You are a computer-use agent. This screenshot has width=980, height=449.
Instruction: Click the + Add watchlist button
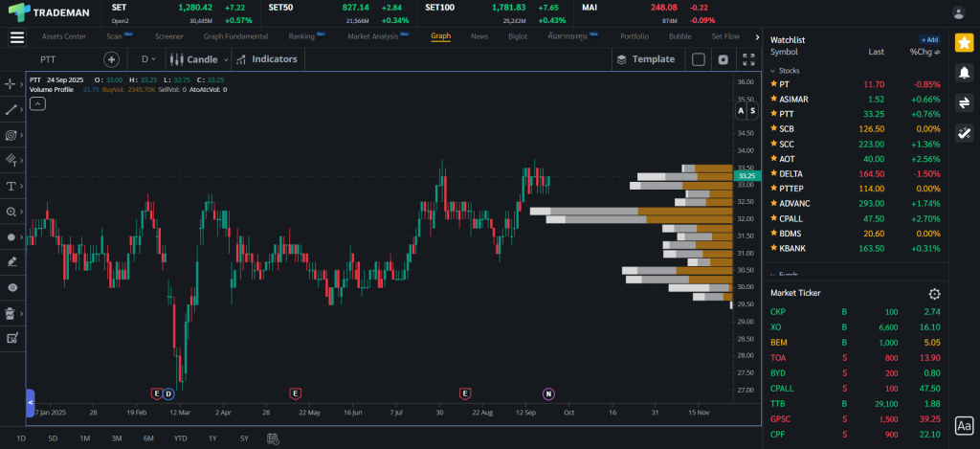coord(929,39)
